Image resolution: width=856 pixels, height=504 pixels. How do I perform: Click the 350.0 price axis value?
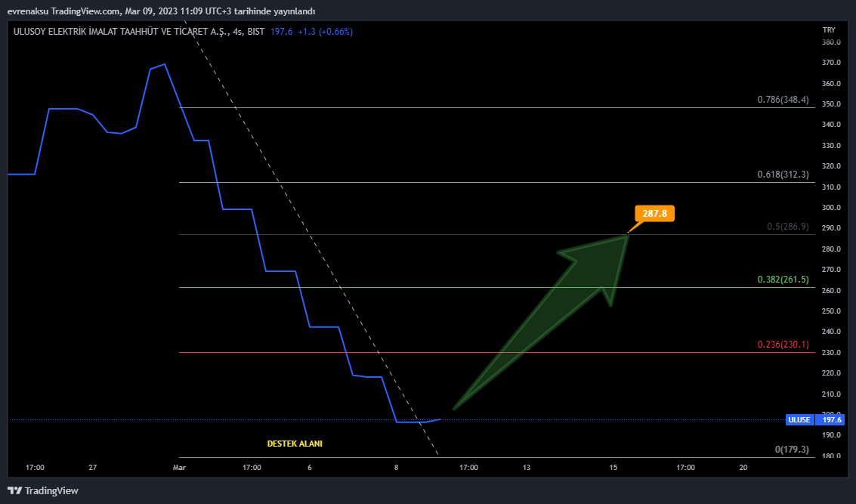[831, 104]
